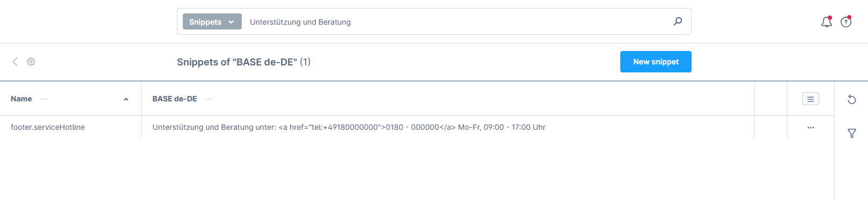Open snippet set settings gear
This screenshot has height=199, width=868.
coord(31,62)
